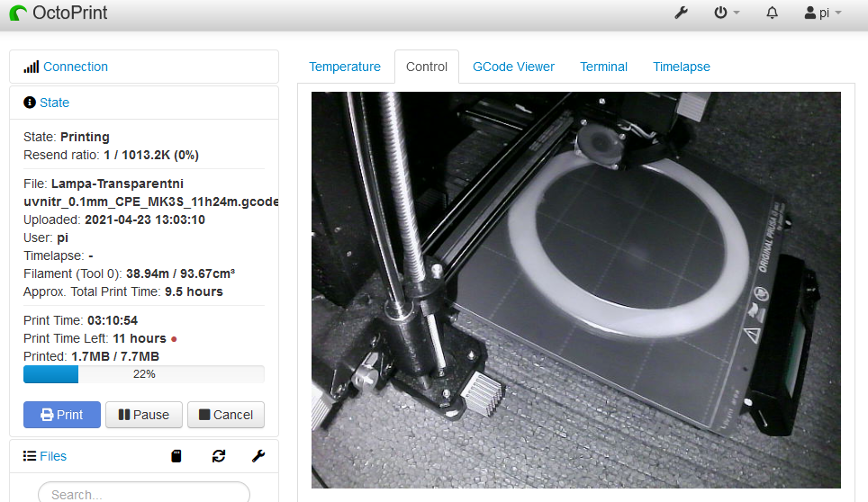Toggle the Files panel heading
Screen dimensions: 868x502
pyautogui.click(x=53, y=456)
